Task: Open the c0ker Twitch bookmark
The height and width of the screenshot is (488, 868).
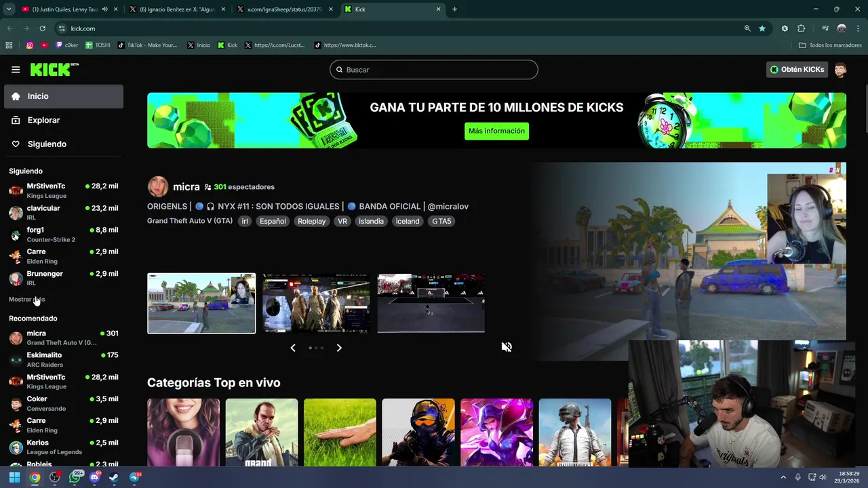Action: point(67,45)
